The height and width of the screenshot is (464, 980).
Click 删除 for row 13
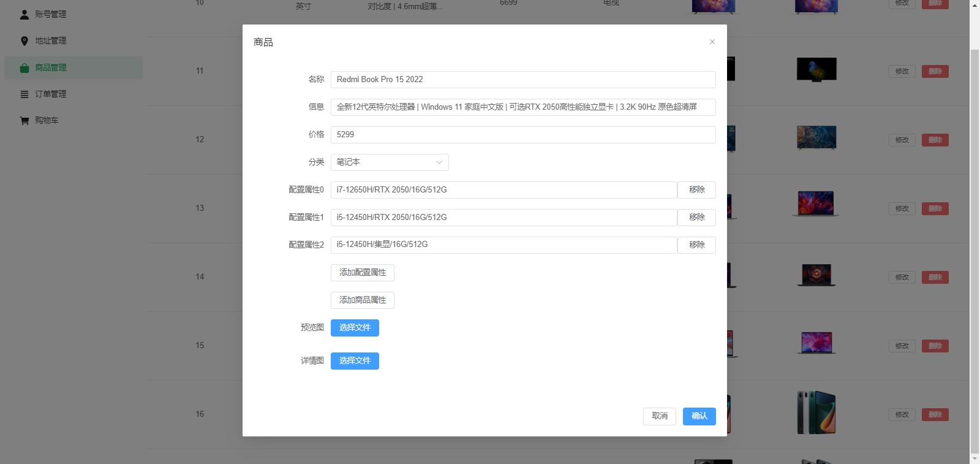[935, 209]
